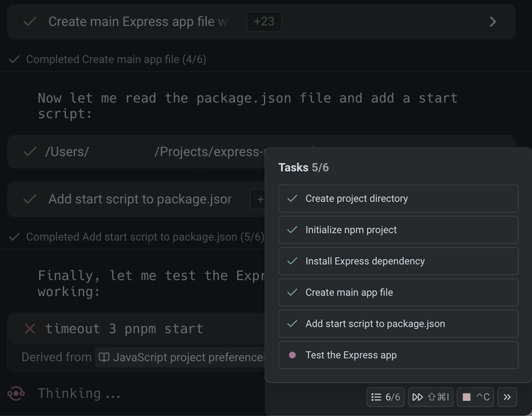Click the timeout 3 pnpm start command
This screenshot has width=532, height=416.
click(x=124, y=329)
